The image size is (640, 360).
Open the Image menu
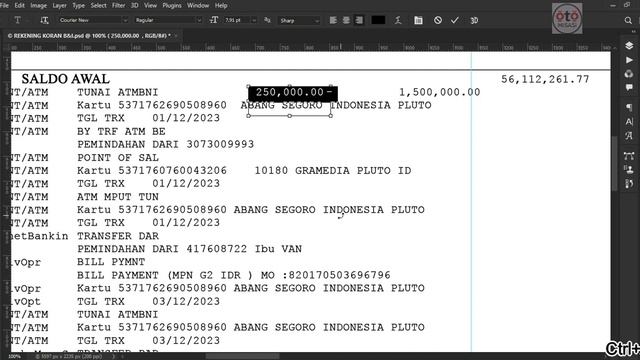point(38,5)
